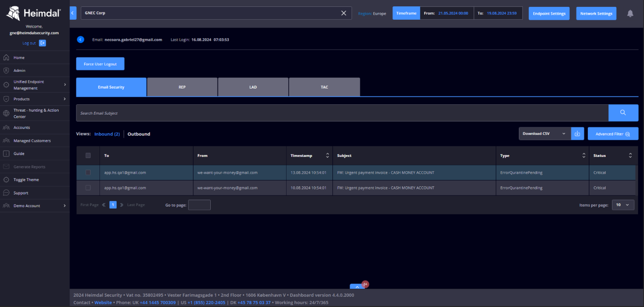This screenshot has height=307, width=644.
Task: Clear the GNEC Corp customer field
Action: 344,13
